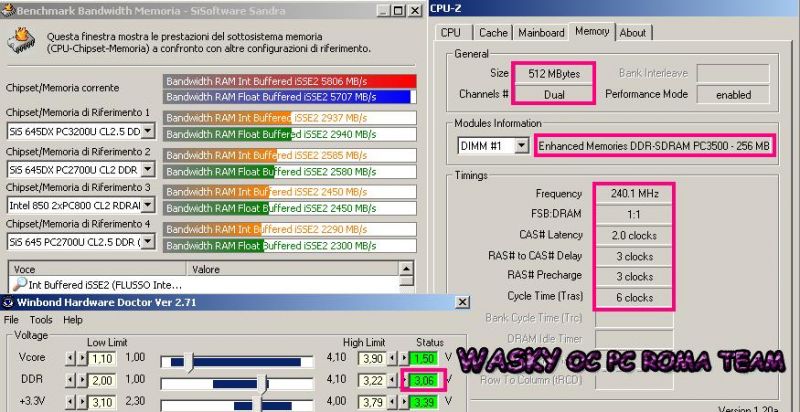Screen dimensions: 800x412
Task: Click Enhanced Memories PC3500 module field
Action: 655,146
